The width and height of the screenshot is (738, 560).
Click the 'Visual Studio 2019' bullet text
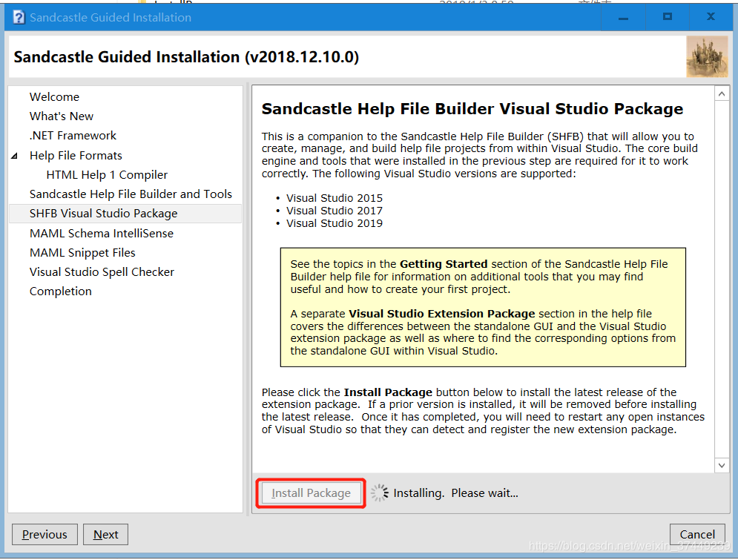[x=335, y=223]
